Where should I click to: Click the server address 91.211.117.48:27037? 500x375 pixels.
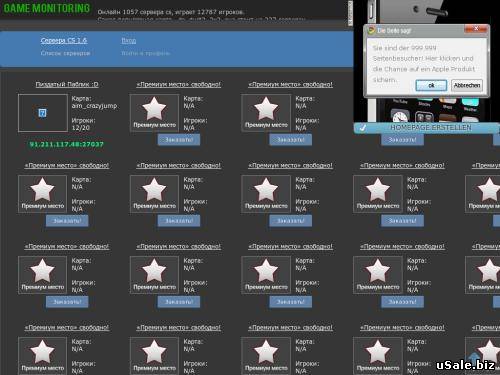(x=67, y=144)
